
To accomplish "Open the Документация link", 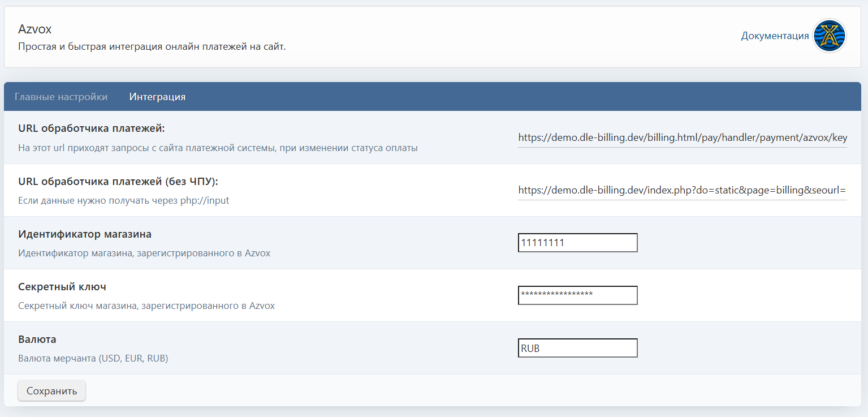I will (775, 36).
